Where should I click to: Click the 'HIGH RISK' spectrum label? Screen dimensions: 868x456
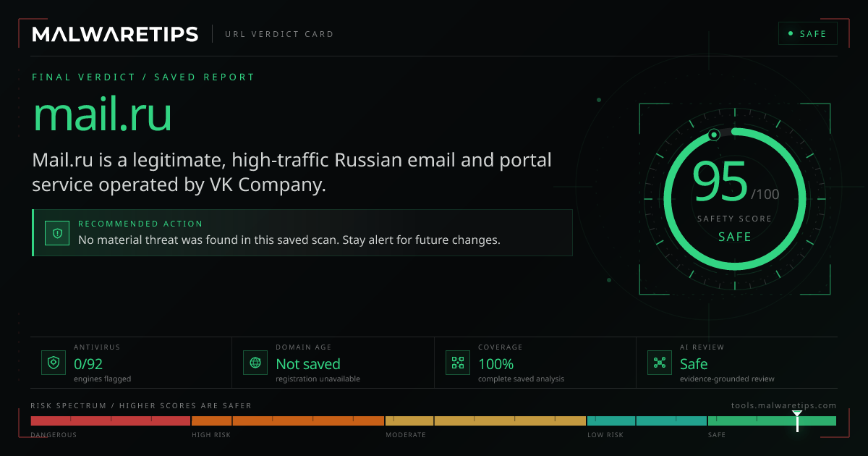click(211, 435)
